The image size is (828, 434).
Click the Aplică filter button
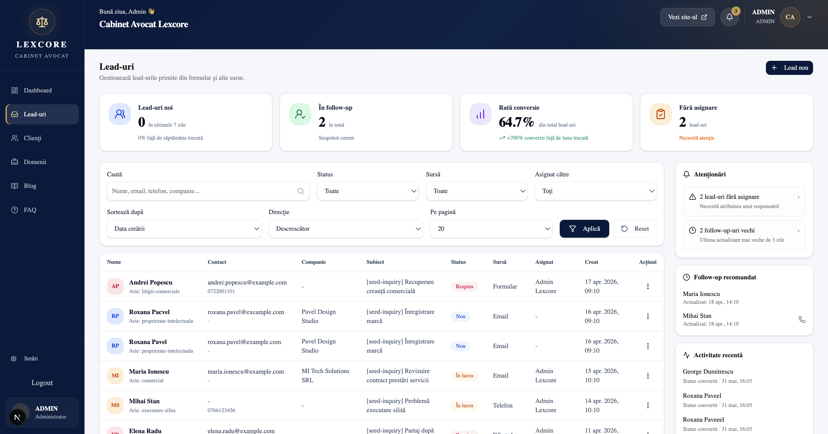584,229
